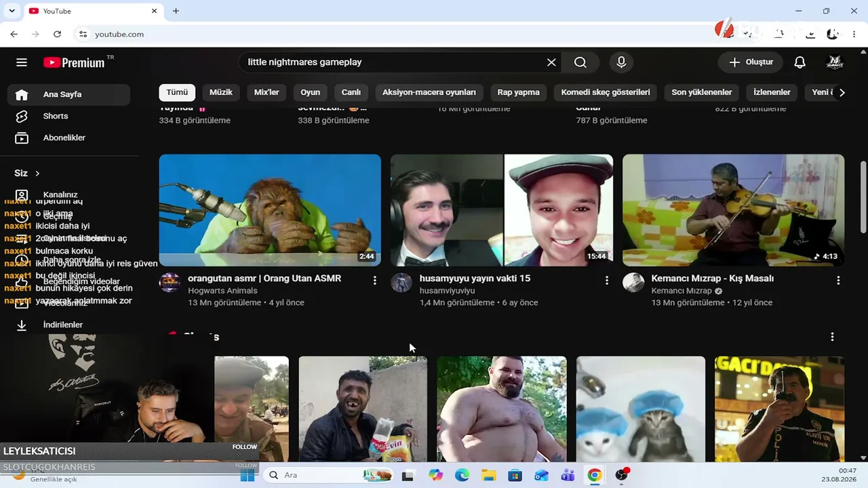Choose Komedi skeç gösterileri chip
The height and width of the screenshot is (488, 868).
coord(606,92)
